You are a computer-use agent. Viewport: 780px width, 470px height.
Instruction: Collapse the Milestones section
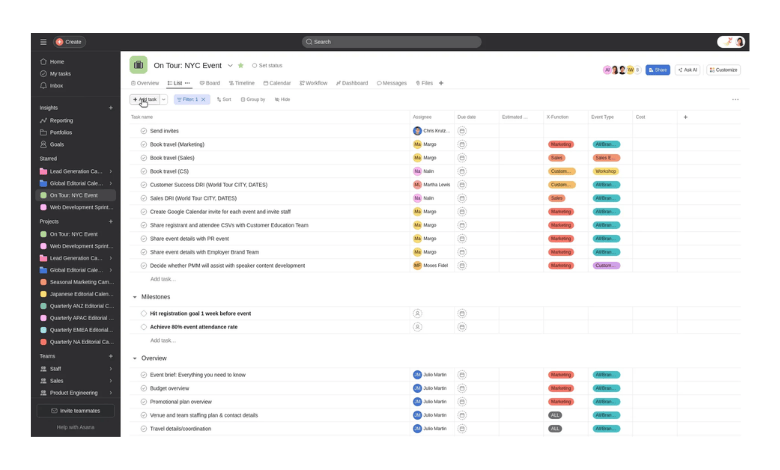pos(135,297)
